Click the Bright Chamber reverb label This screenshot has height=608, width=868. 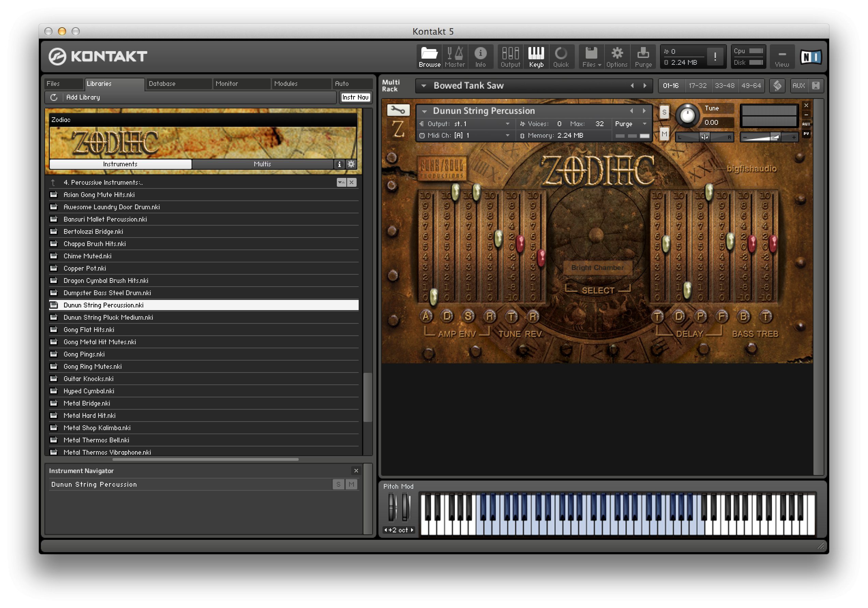tap(597, 268)
